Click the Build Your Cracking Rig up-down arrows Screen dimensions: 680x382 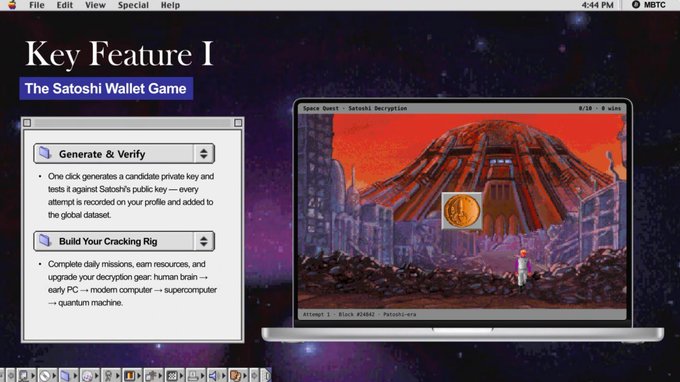click(204, 241)
